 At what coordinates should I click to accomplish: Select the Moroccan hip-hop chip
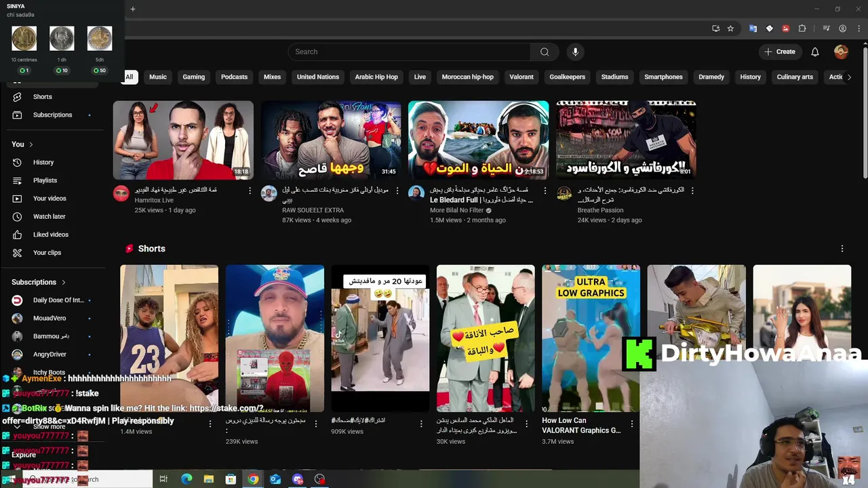coord(468,77)
